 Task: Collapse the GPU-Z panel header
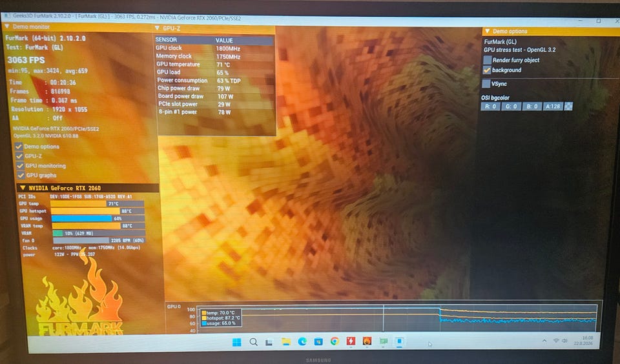click(158, 28)
